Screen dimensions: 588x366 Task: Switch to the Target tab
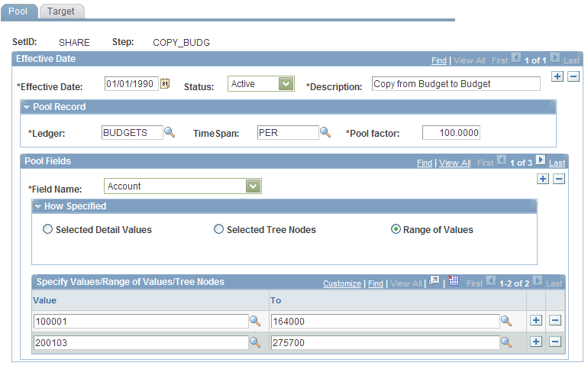pyautogui.click(x=61, y=11)
